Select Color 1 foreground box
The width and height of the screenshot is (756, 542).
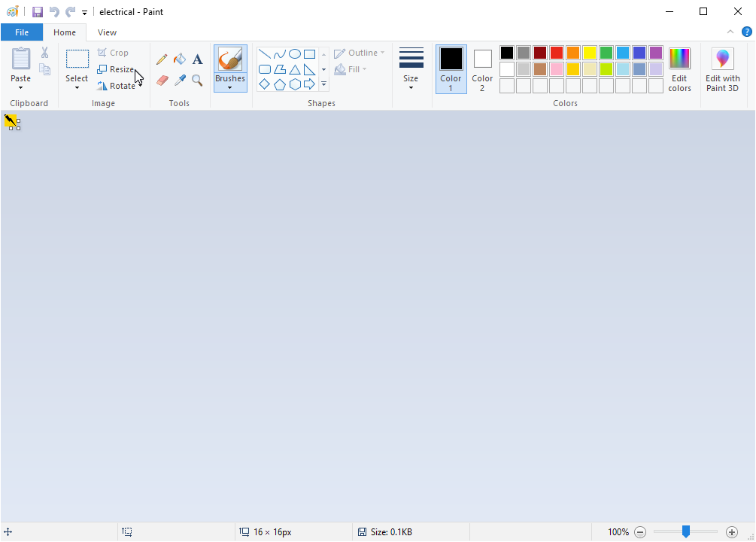(451, 69)
